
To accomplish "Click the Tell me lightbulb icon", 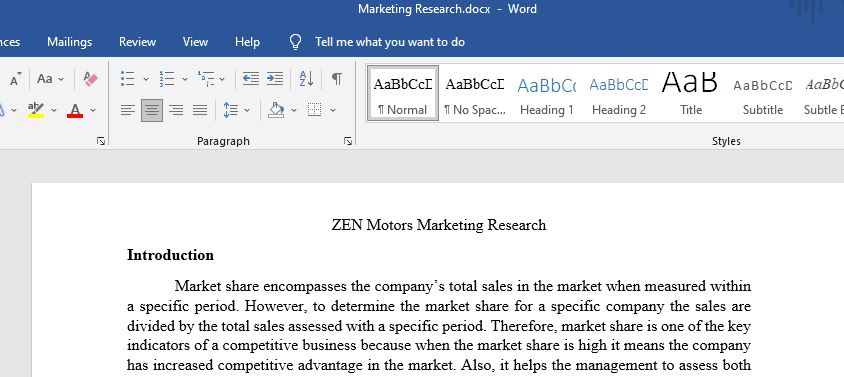I will (295, 42).
